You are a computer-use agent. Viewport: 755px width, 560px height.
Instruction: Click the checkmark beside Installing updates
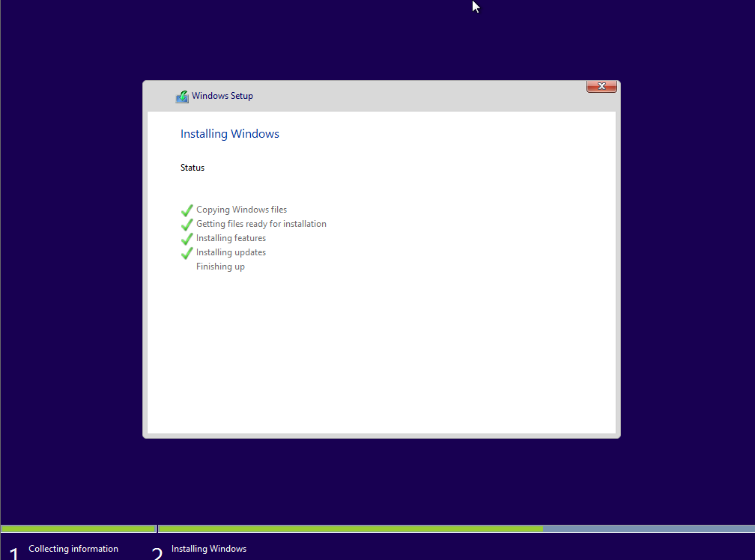click(187, 253)
